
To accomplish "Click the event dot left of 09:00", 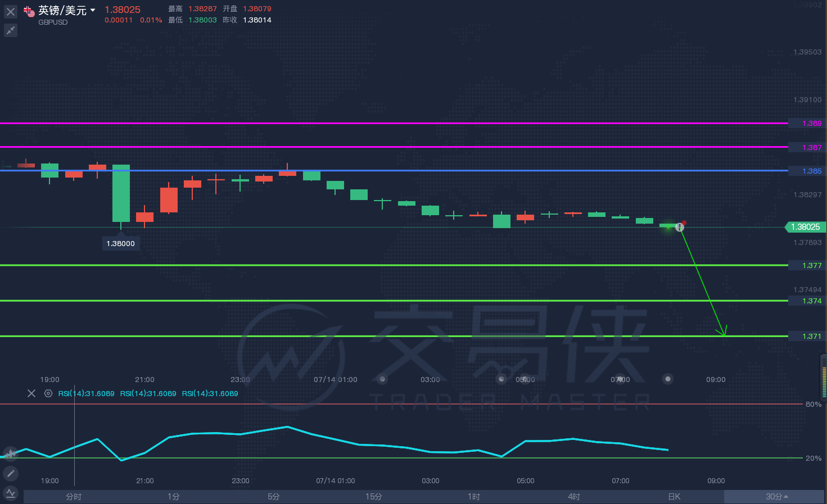I will [x=668, y=379].
